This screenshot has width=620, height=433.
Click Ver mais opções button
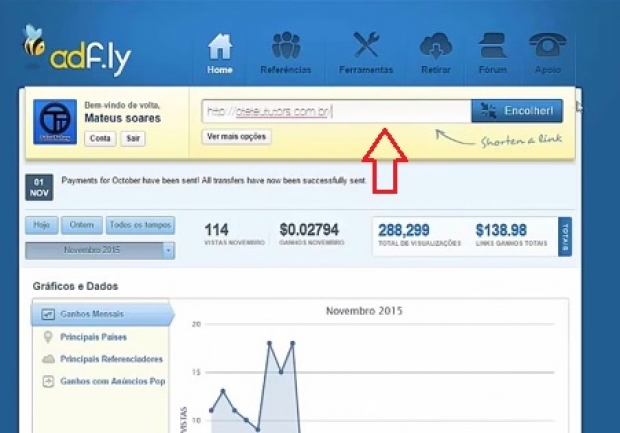pos(236,137)
